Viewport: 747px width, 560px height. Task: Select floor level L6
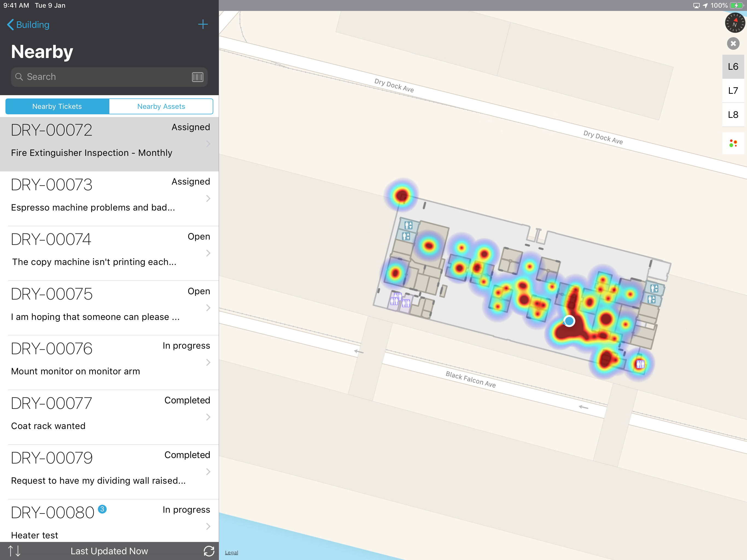tap(733, 66)
